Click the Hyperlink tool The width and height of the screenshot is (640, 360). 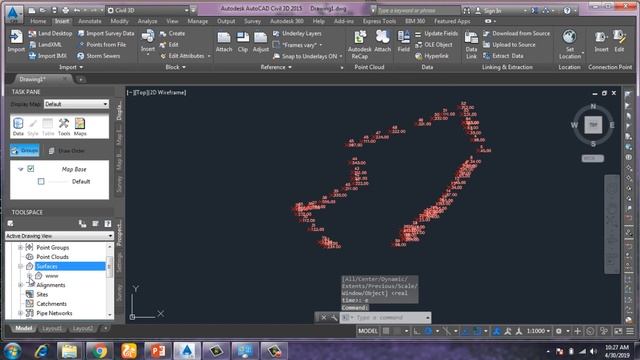432,56
